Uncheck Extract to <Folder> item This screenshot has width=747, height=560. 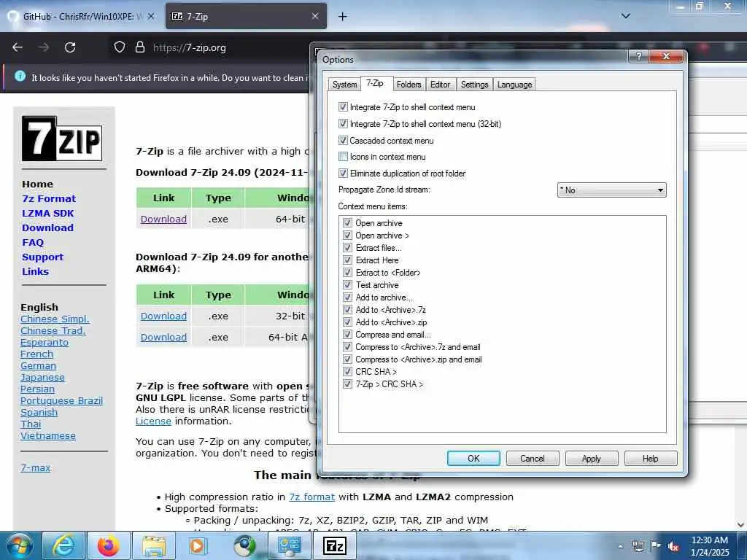tap(348, 273)
